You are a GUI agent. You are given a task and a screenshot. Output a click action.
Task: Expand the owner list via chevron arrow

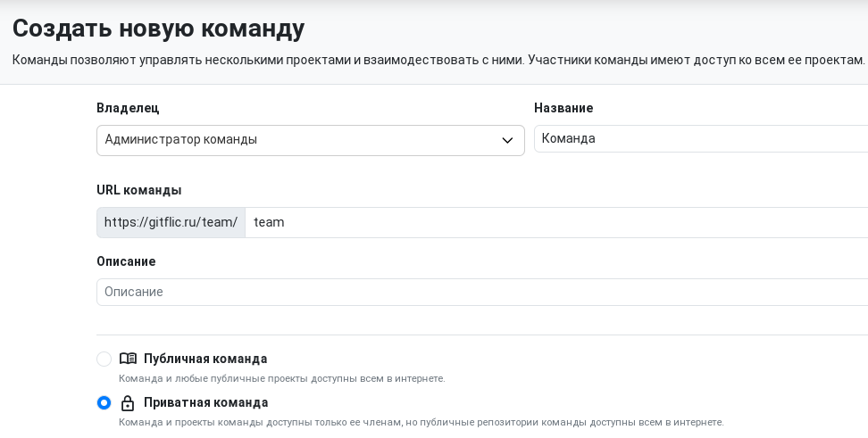click(507, 140)
